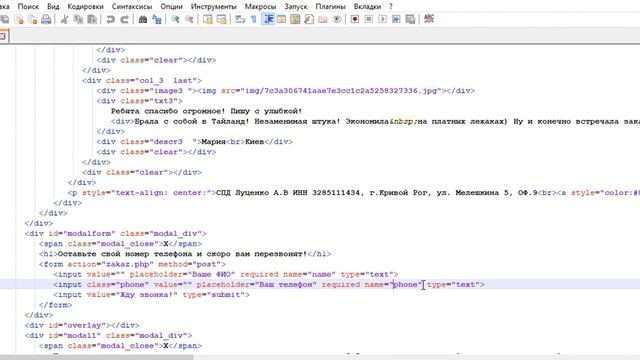The image size is (640, 360).
Task: Click the div id="overlay" line
Action: pyautogui.click(x=82, y=325)
